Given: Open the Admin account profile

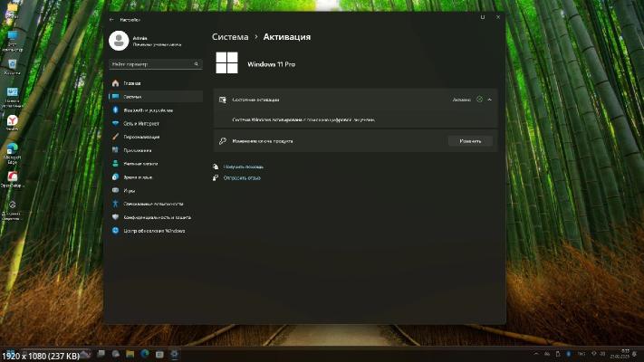Looking at the screenshot, I should [x=145, y=41].
